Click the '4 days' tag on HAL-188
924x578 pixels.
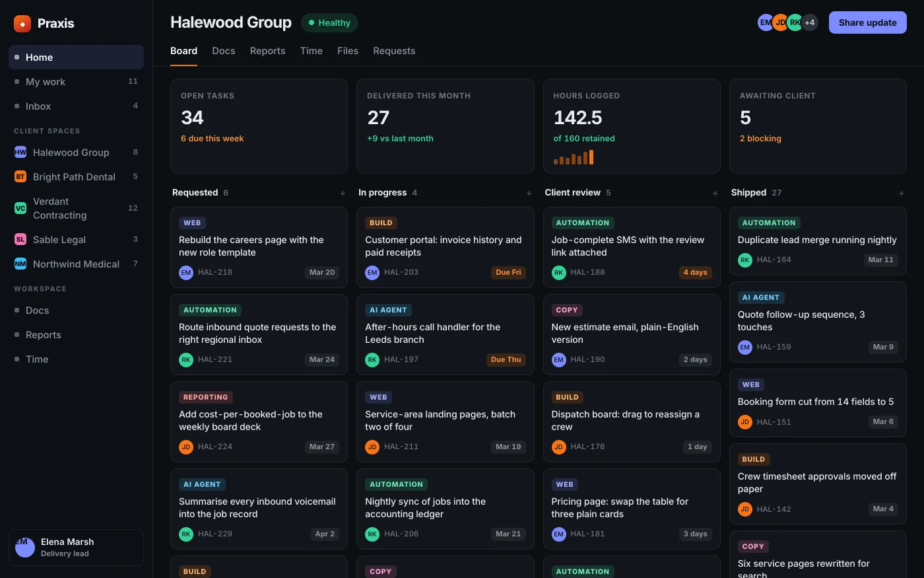(x=695, y=272)
